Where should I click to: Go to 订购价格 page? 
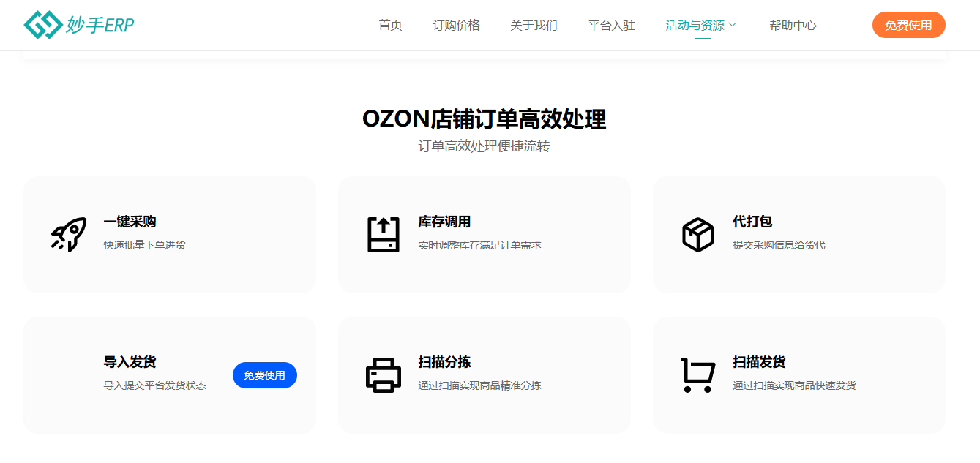456,25
